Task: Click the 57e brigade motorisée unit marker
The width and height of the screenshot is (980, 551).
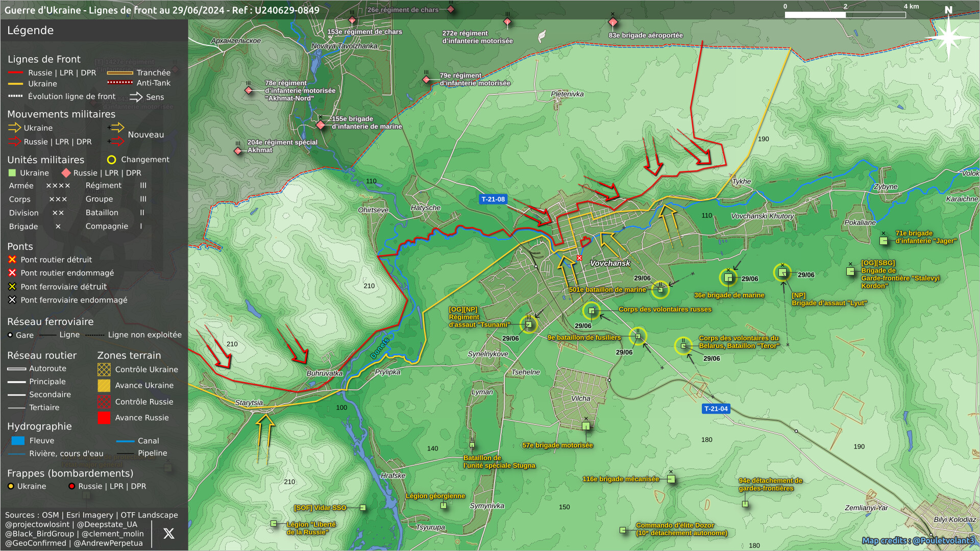Action: [586, 425]
